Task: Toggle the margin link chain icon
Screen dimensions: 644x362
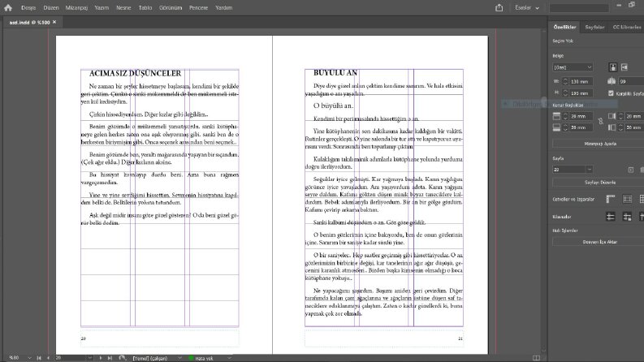Action: 600,121
